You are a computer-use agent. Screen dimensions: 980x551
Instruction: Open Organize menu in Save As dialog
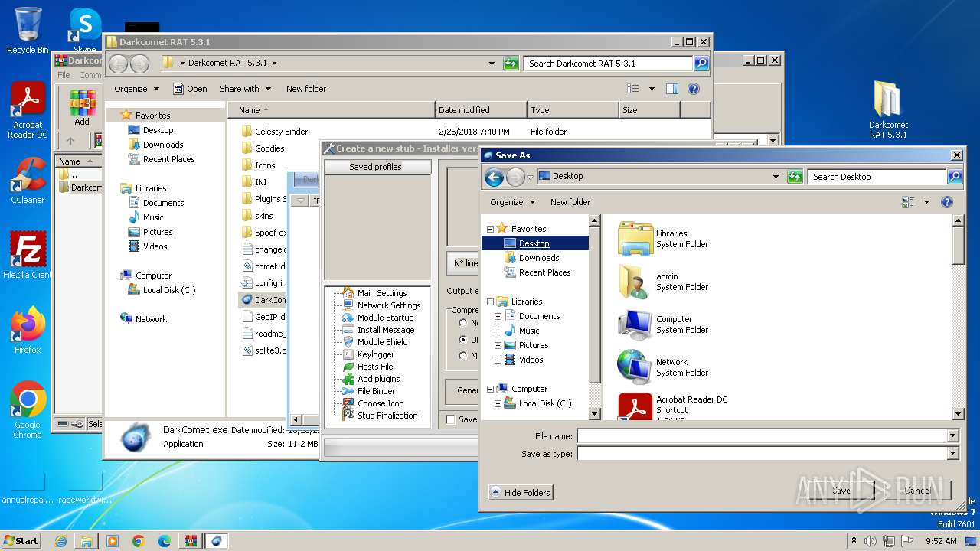click(512, 202)
